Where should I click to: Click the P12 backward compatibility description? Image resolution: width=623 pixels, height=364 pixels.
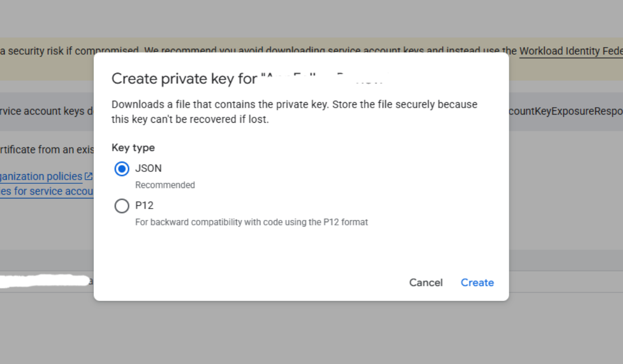point(251,222)
